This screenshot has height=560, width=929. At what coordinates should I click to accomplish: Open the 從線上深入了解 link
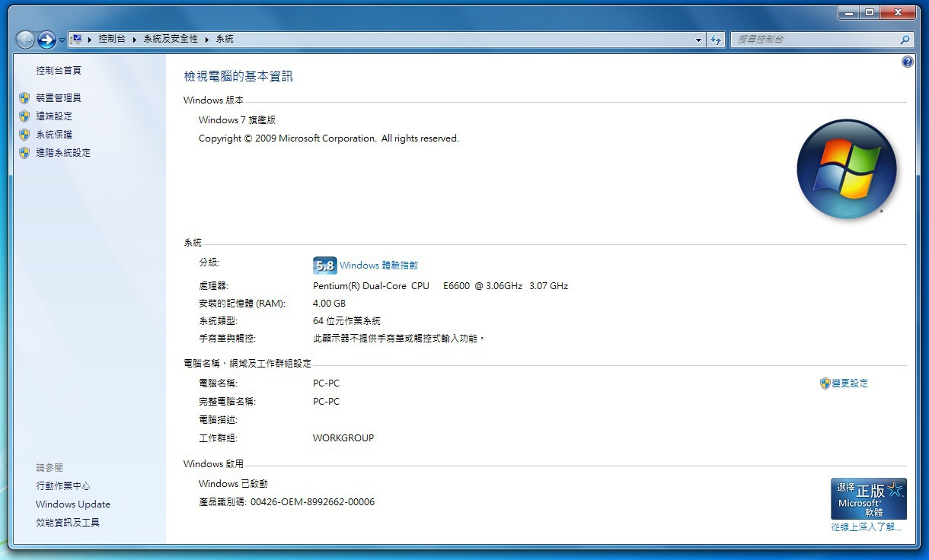(867, 527)
